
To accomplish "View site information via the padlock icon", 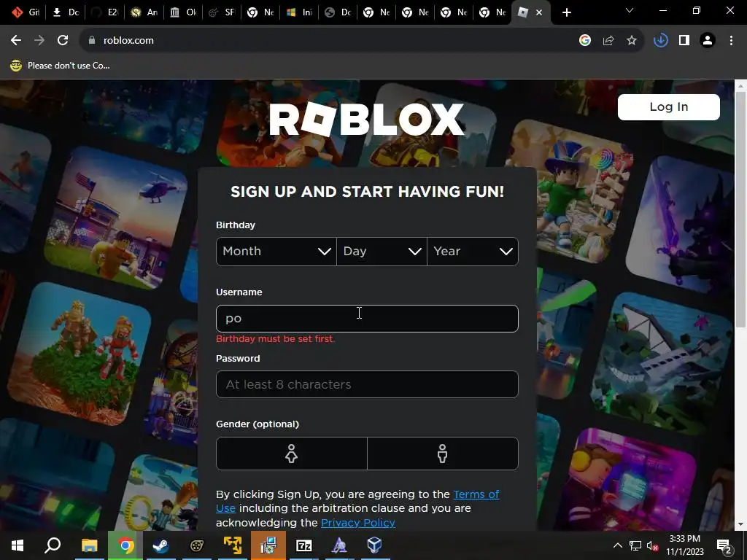I will (x=92, y=41).
